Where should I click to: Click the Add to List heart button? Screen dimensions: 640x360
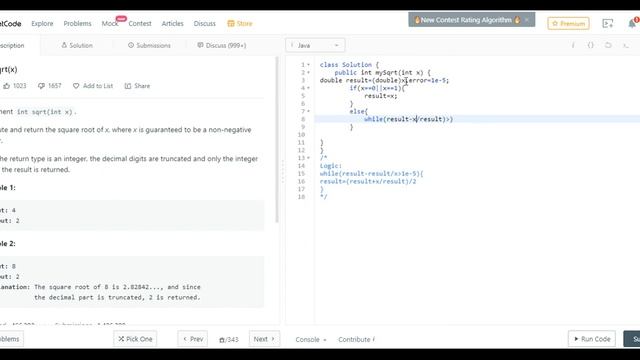click(93, 86)
